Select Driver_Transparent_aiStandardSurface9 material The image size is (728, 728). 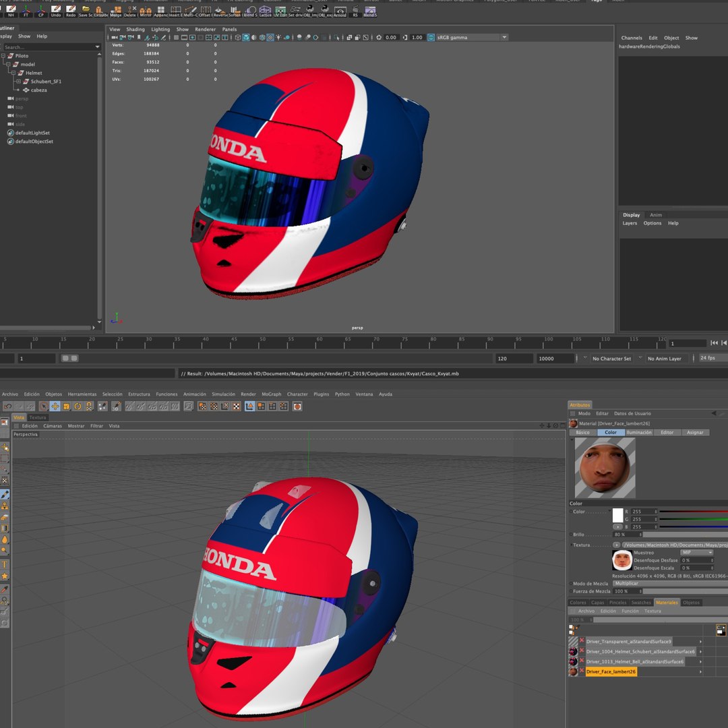pos(628,642)
